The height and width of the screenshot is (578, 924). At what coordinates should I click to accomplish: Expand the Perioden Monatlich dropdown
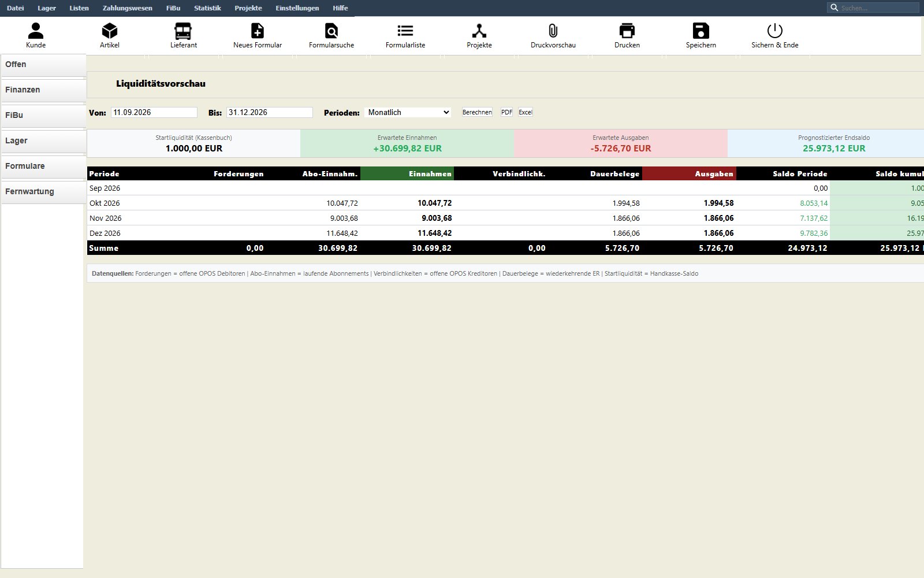click(408, 112)
